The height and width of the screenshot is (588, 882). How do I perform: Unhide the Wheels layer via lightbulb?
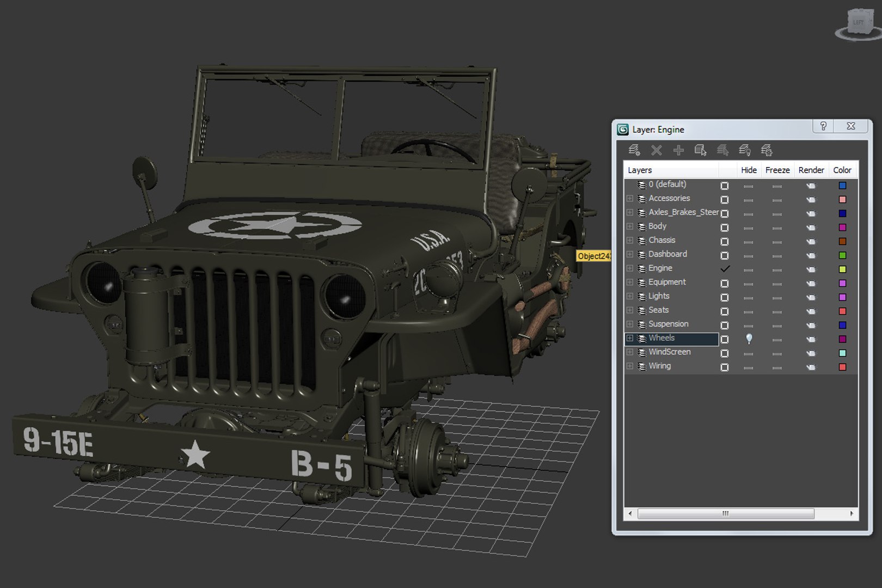[x=749, y=339]
